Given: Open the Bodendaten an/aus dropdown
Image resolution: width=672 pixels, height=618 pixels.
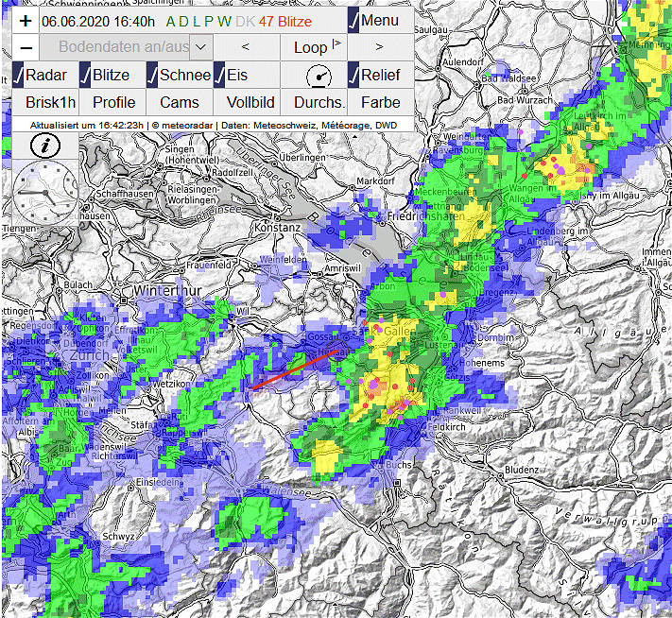Looking at the screenshot, I should click(x=127, y=47).
